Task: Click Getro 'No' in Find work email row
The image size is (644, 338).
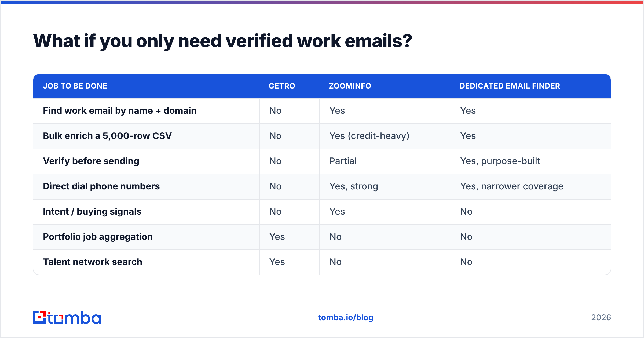Action: pos(275,111)
